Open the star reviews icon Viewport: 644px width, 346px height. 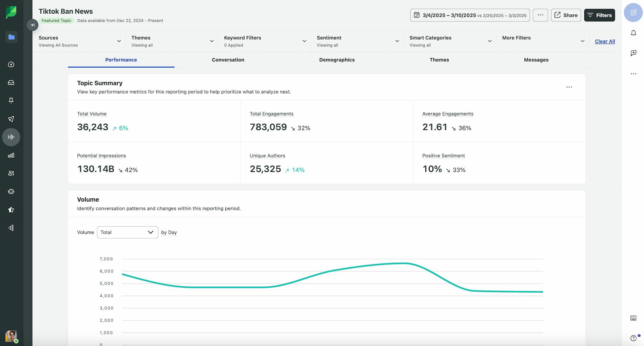(11, 210)
